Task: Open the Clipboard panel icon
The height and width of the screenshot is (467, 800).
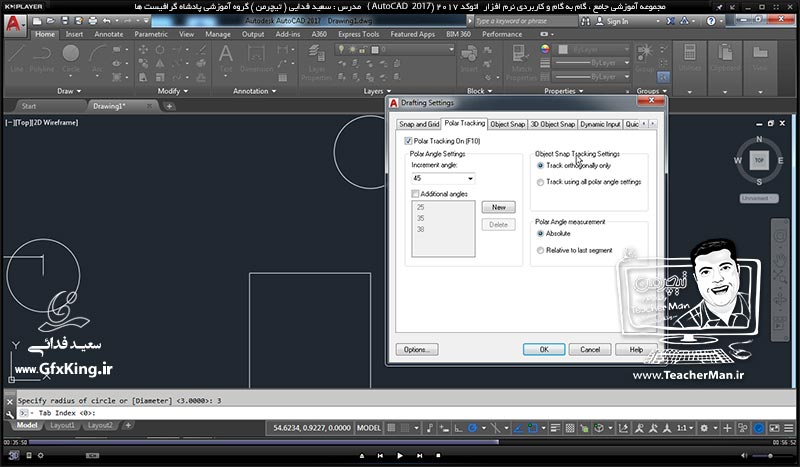Action: [724, 58]
